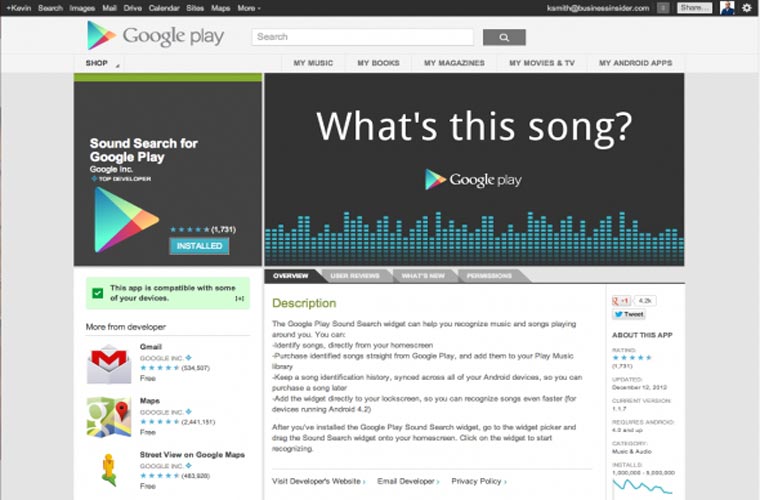Click the Gmail app icon
The width and height of the screenshot is (760, 500).
click(108, 365)
